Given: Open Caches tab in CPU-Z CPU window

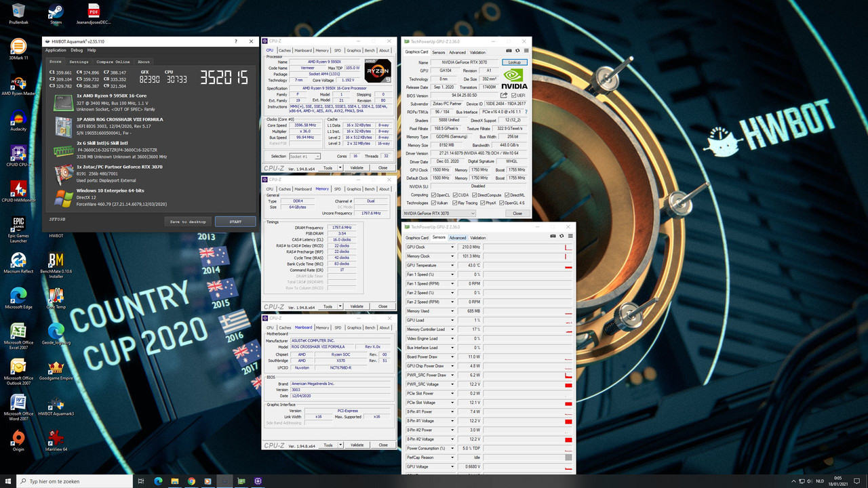Looking at the screenshot, I should click(285, 50).
